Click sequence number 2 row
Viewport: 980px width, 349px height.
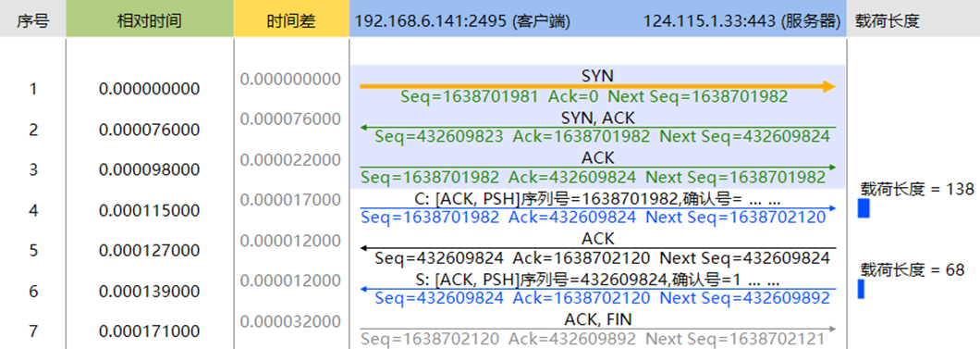33,130
